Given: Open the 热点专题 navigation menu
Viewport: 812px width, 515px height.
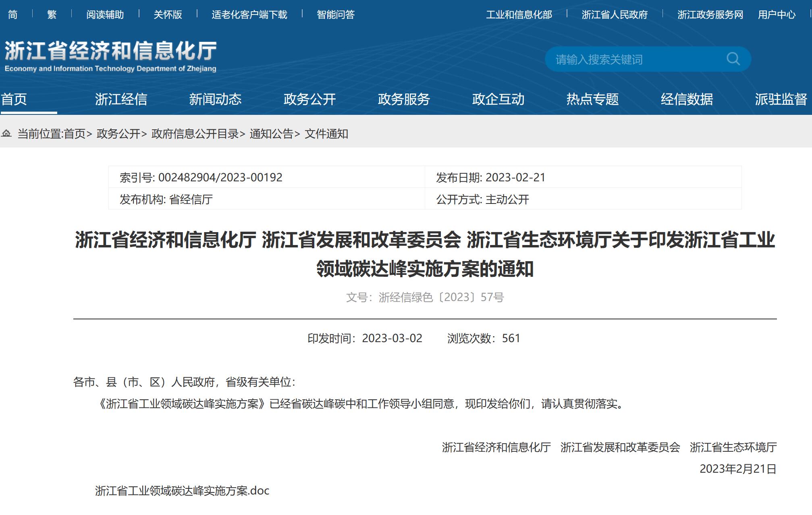Looking at the screenshot, I should [592, 99].
